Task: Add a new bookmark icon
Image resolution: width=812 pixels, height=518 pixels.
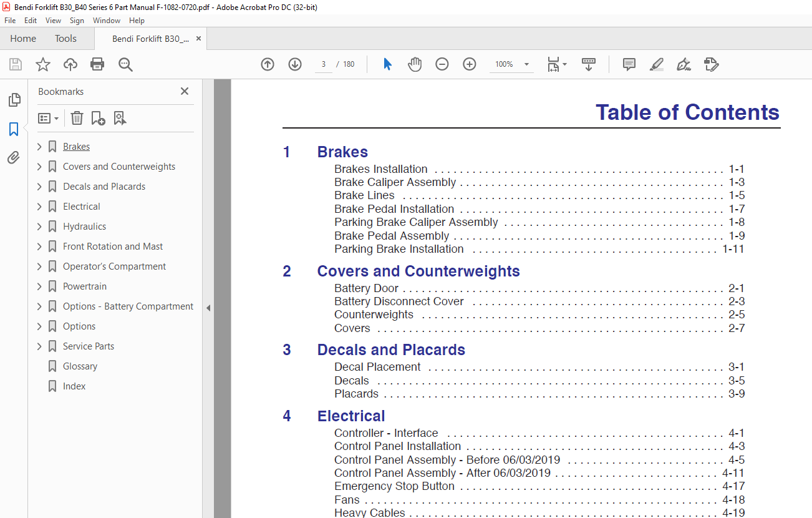Action: click(x=98, y=118)
